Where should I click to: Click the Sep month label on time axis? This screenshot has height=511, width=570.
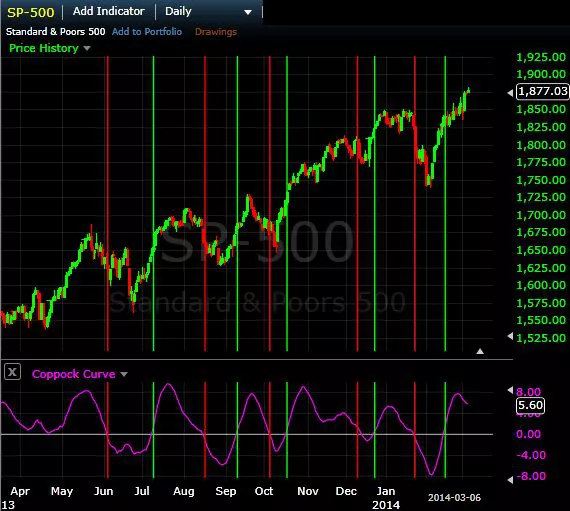pos(226,491)
